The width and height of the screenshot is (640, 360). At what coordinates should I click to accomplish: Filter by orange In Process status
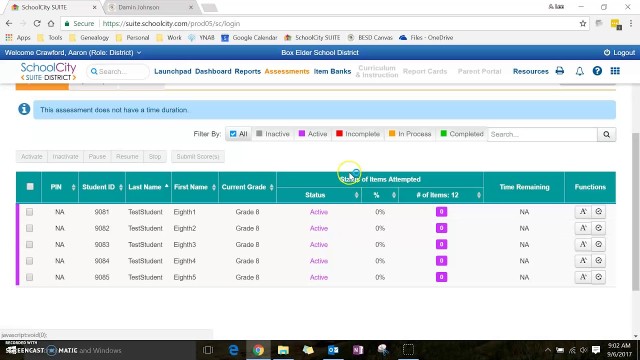pos(410,134)
